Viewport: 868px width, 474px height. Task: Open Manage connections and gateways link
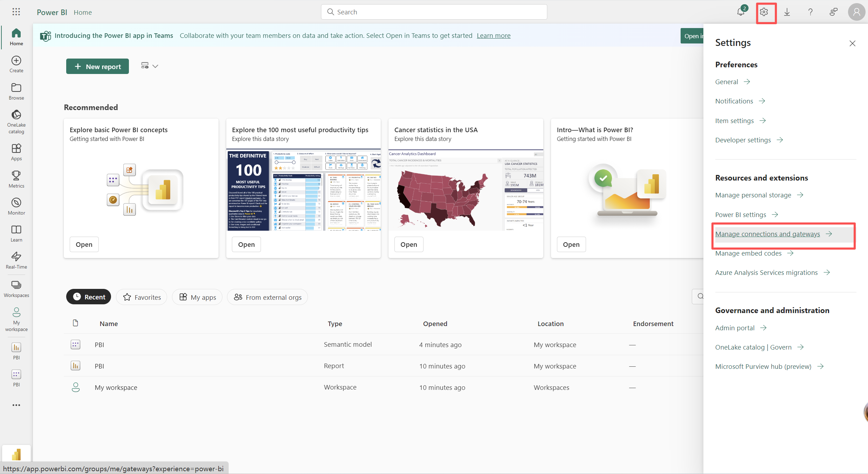tap(767, 234)
